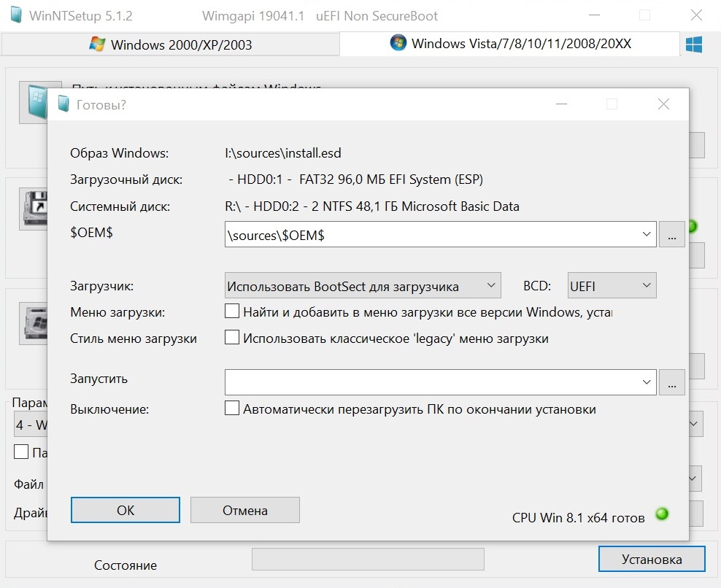721x588 pixels.
Task: Enable automatic PC reboot after installation
Action: pyautogui.click(x=232, y=409)
